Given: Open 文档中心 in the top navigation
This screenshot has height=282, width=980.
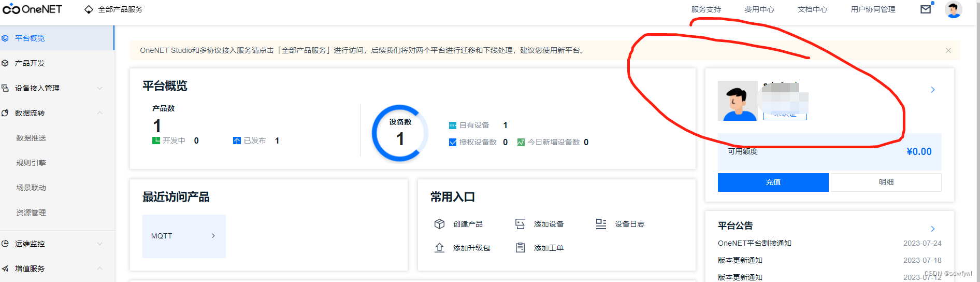Looking at the screenshot, I should pyautogui.click(x=813, y=9).
